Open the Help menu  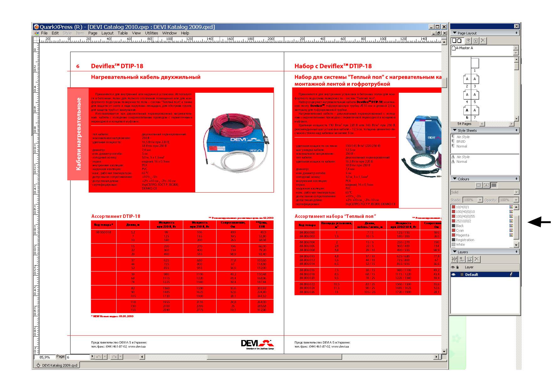[x=185, y=33]
